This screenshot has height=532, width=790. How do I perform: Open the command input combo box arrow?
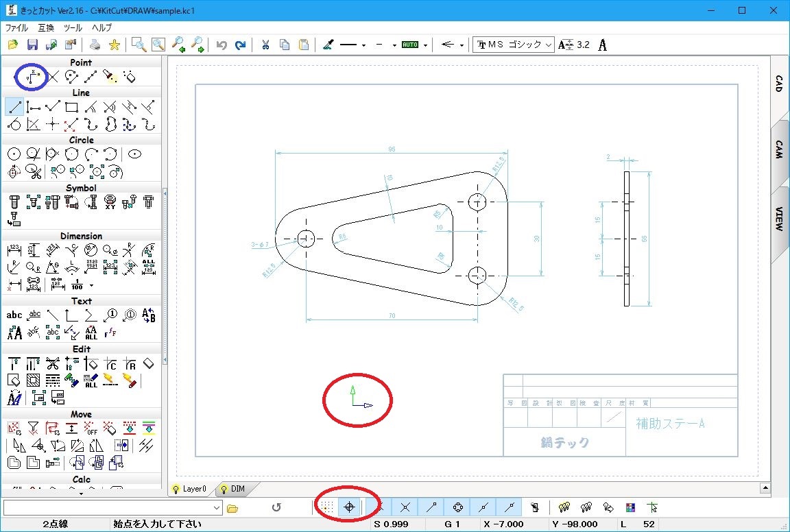tap(217, 508)
